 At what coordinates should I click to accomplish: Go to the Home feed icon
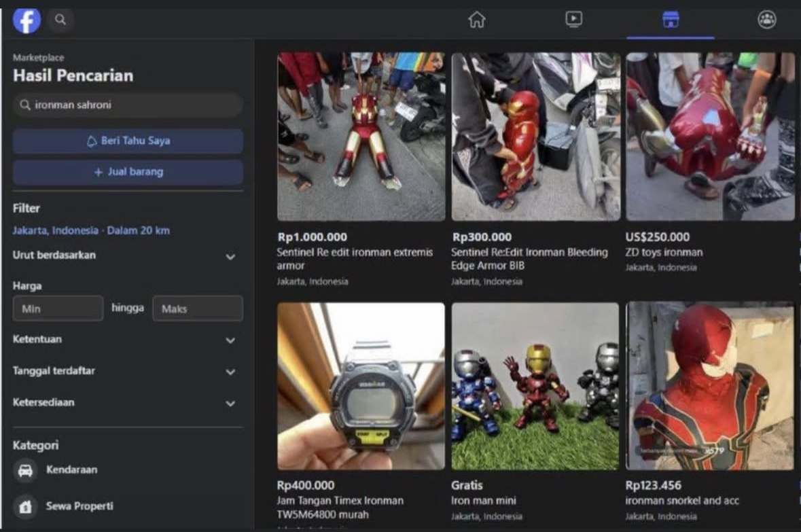[477, 20]
